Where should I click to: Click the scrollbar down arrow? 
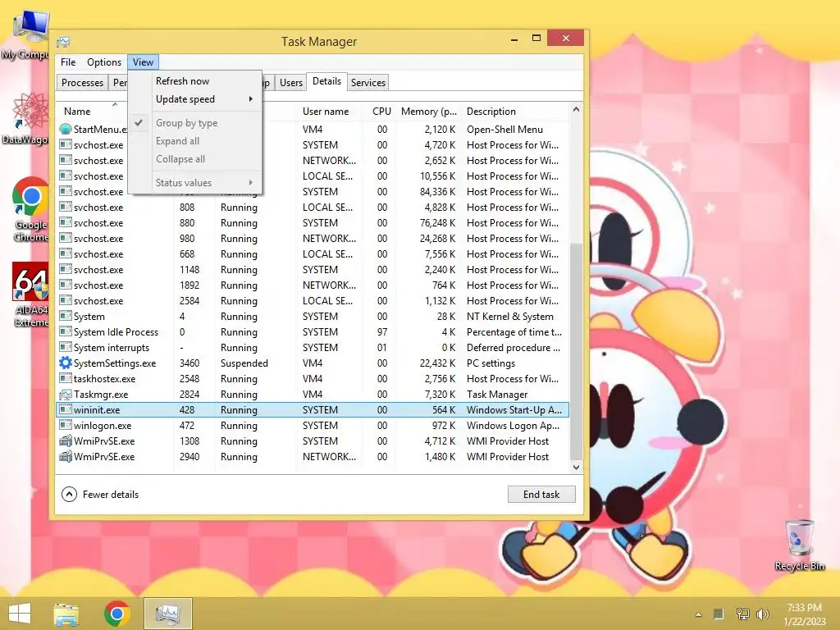click(576, 467)
